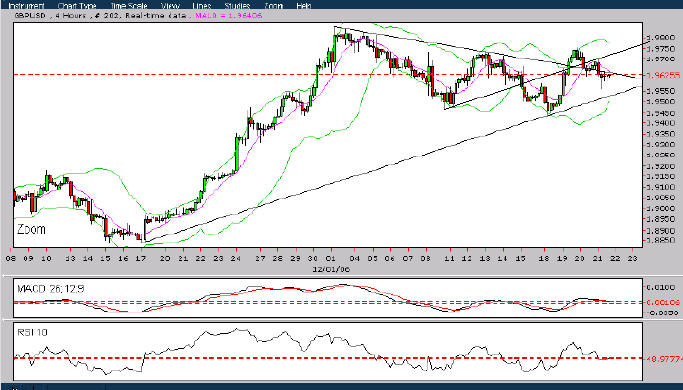Click the 1.9500 price axis label

tap(660, 102)
